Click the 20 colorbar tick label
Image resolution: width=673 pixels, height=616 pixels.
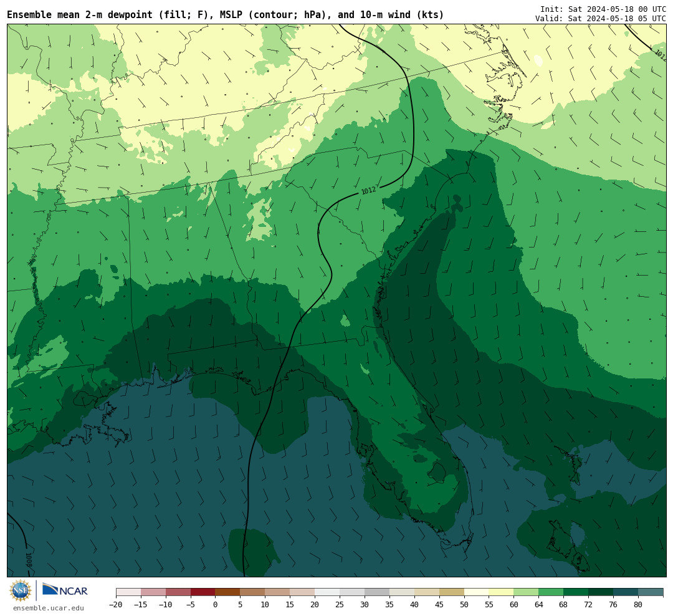pyautogui.click(x=315, y=605)
